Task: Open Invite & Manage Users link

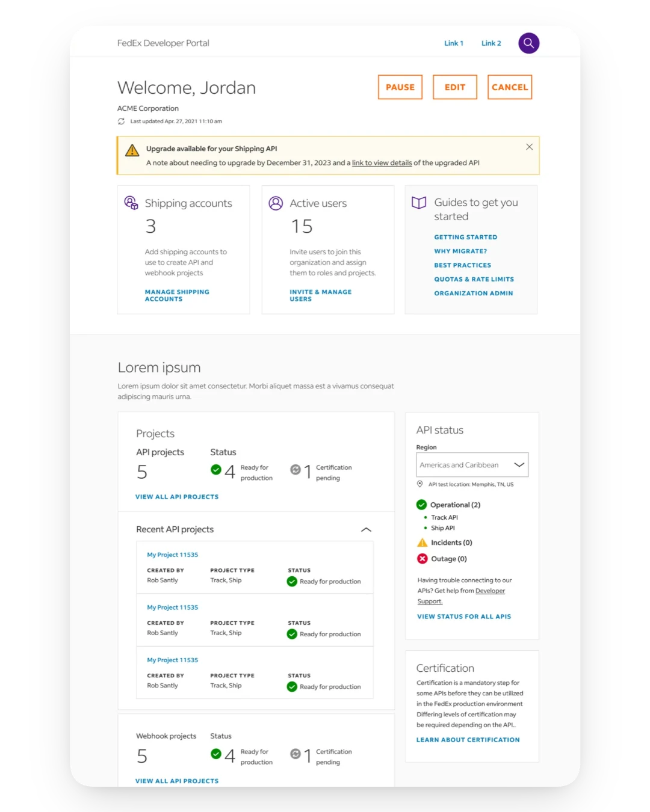Action: coord(321,295)
